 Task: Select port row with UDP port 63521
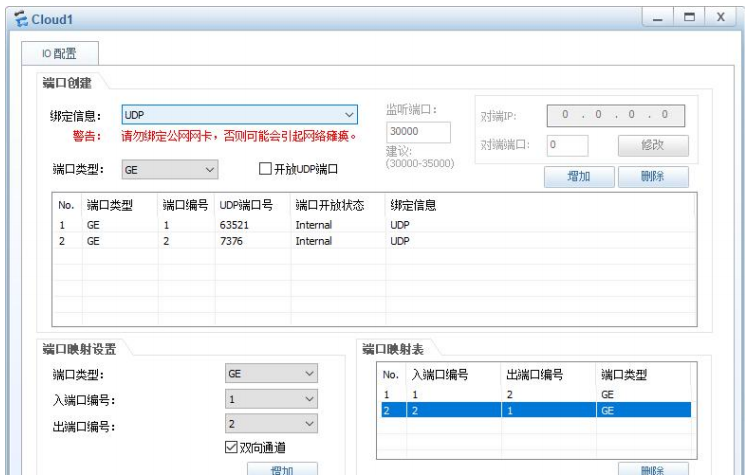coord(374,225)
